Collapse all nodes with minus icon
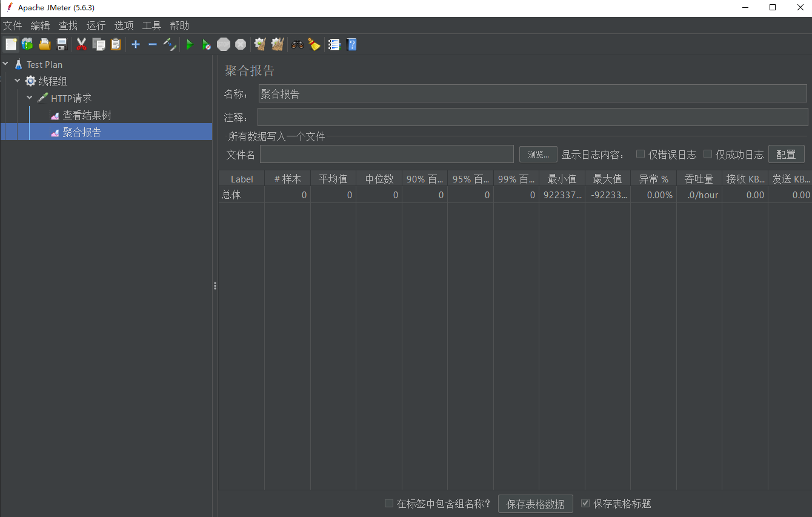The image size is (812, 517). (x=153, y=44)
